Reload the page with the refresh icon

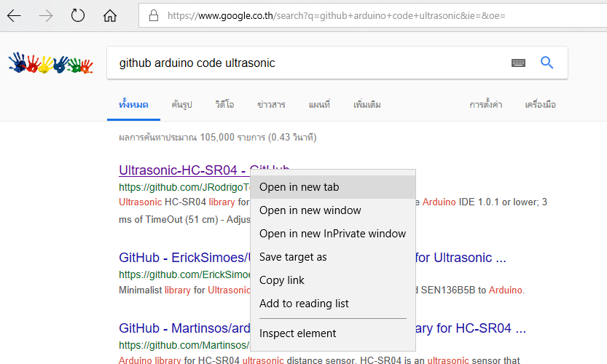pyautogui.click(x=78, y=15)
